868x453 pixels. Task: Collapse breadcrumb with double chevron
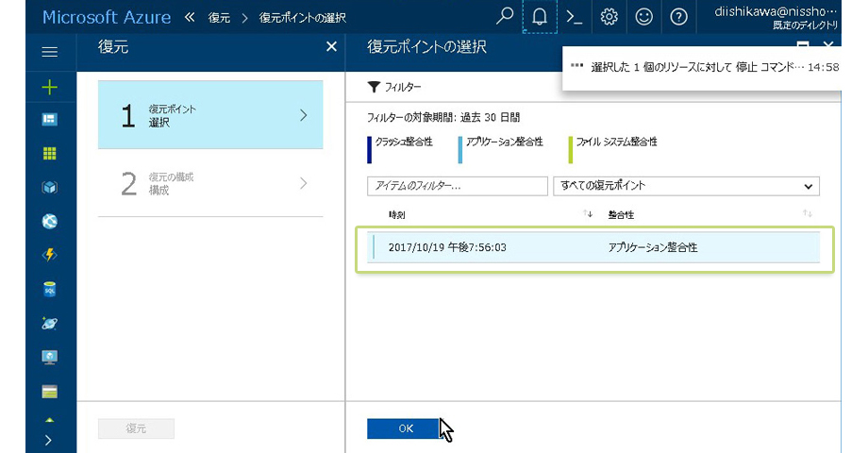coord(190,17)
